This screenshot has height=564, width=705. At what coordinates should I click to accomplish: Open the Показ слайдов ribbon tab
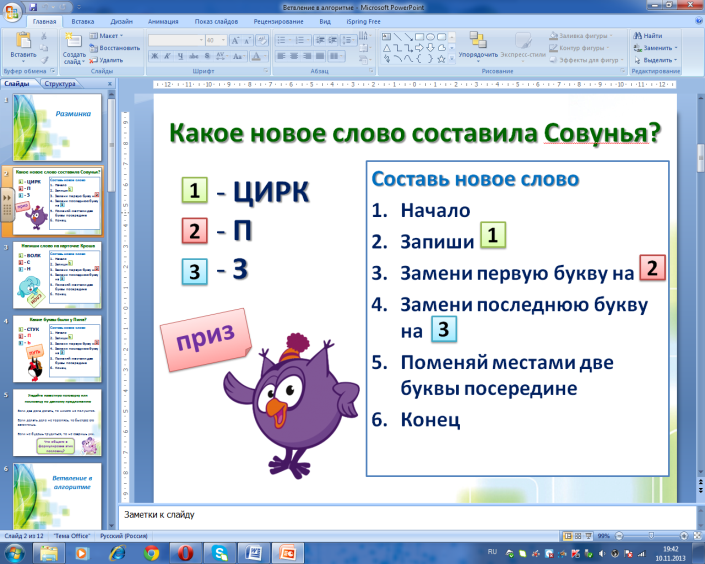pyautogui.click(x=216, y=21)
